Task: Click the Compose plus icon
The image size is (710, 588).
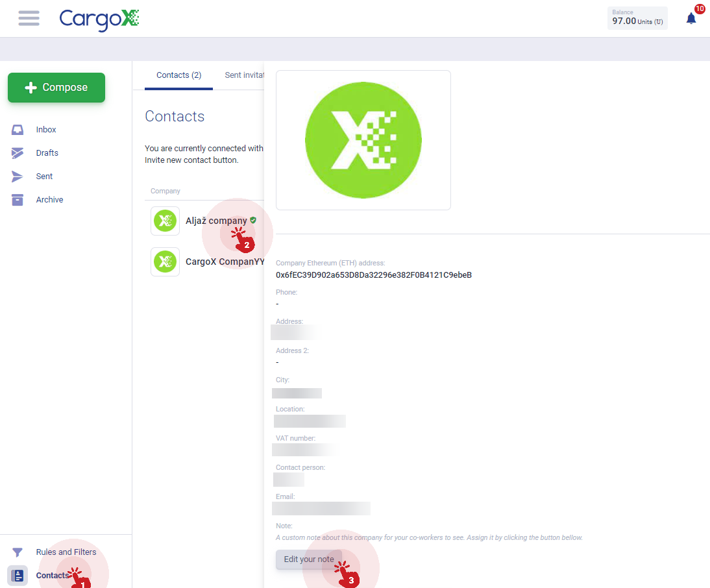Action: [x=31, y=88]
